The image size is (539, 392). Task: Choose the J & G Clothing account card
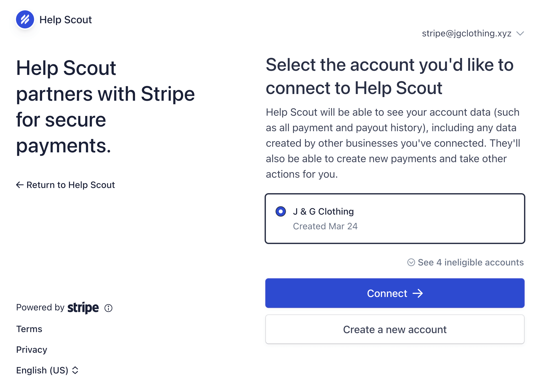pos(395,218)
